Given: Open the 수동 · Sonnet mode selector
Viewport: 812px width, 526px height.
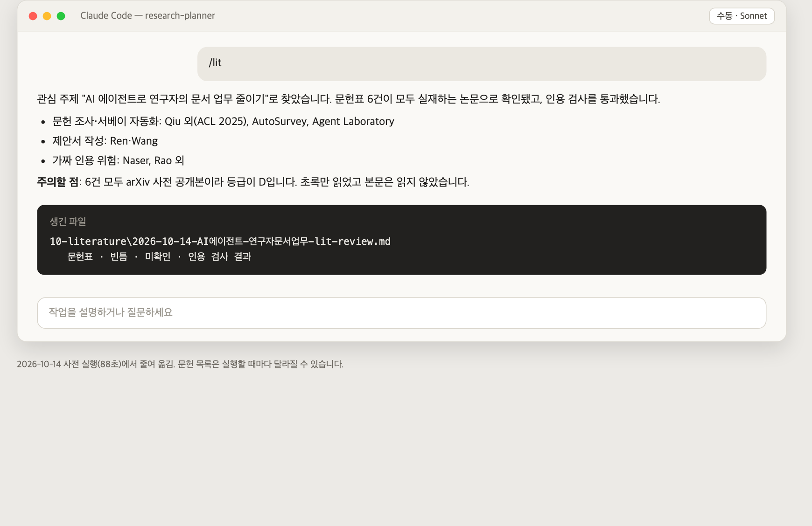Looking at the screenshot, I should [x=742, y=16].
